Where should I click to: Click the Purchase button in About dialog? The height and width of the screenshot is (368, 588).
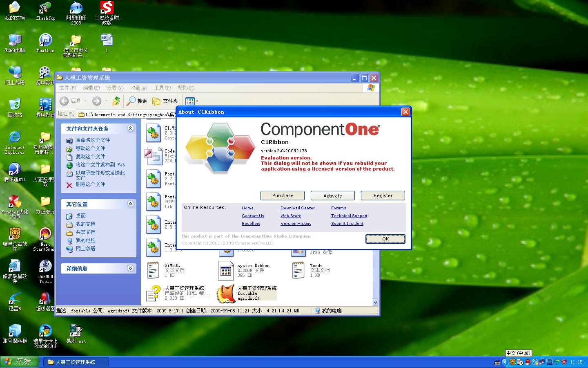(283, 195)
